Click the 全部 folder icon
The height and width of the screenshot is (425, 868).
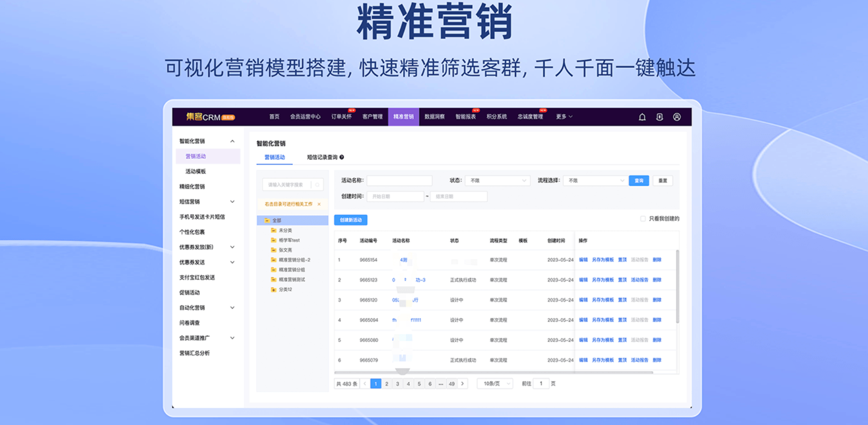[267, 220]
